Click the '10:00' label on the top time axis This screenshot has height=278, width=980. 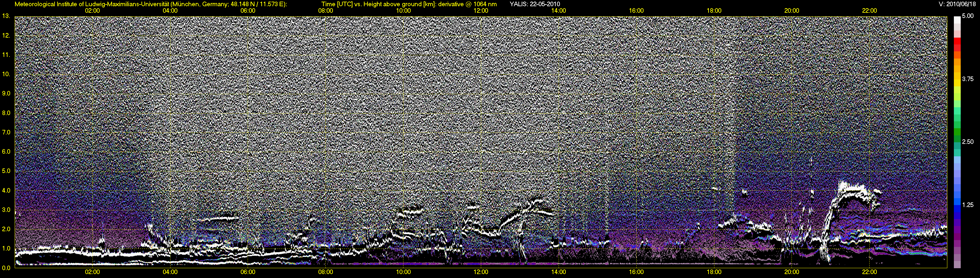pos(403,11)
